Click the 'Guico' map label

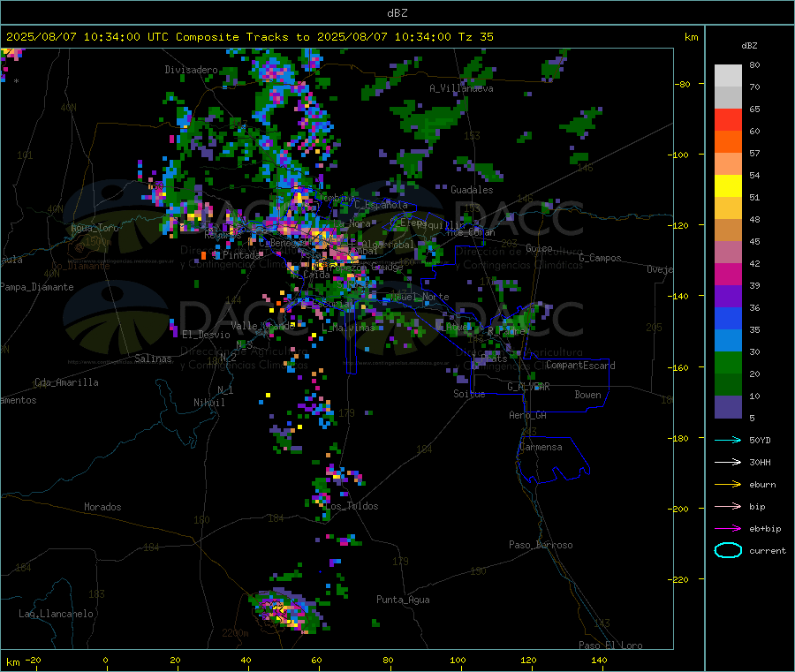(x=539, y=248)
